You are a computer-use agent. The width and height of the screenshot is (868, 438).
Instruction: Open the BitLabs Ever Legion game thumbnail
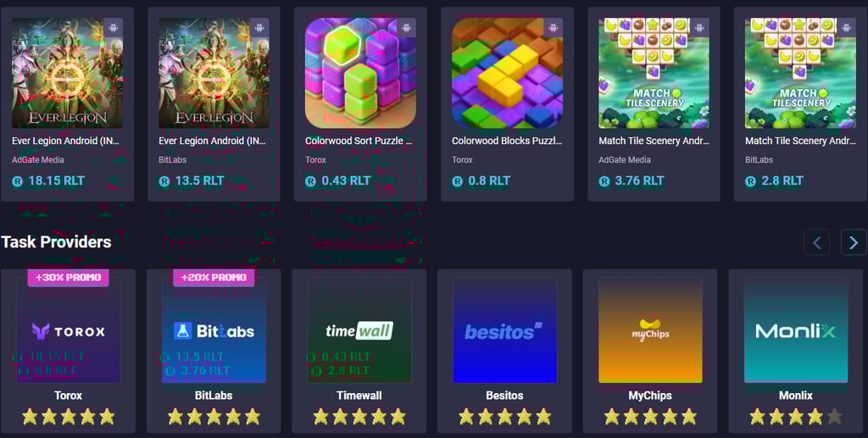[x=214, y=73]
